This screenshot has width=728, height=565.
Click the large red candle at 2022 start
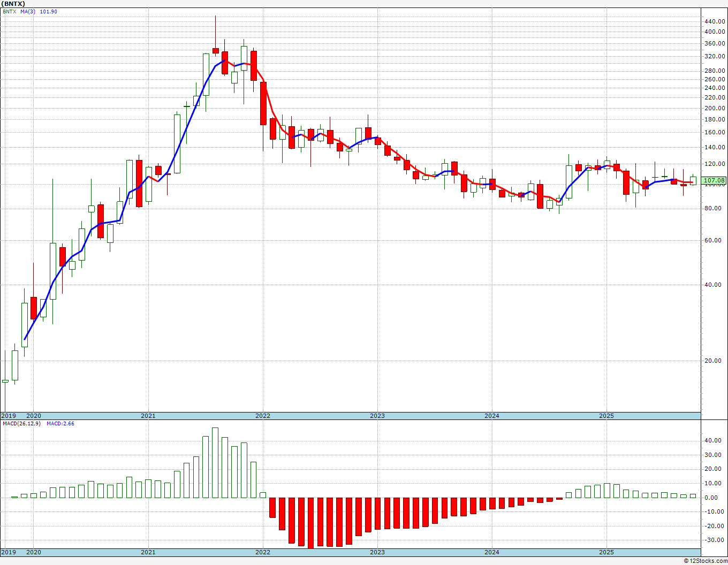click(263, 103)
